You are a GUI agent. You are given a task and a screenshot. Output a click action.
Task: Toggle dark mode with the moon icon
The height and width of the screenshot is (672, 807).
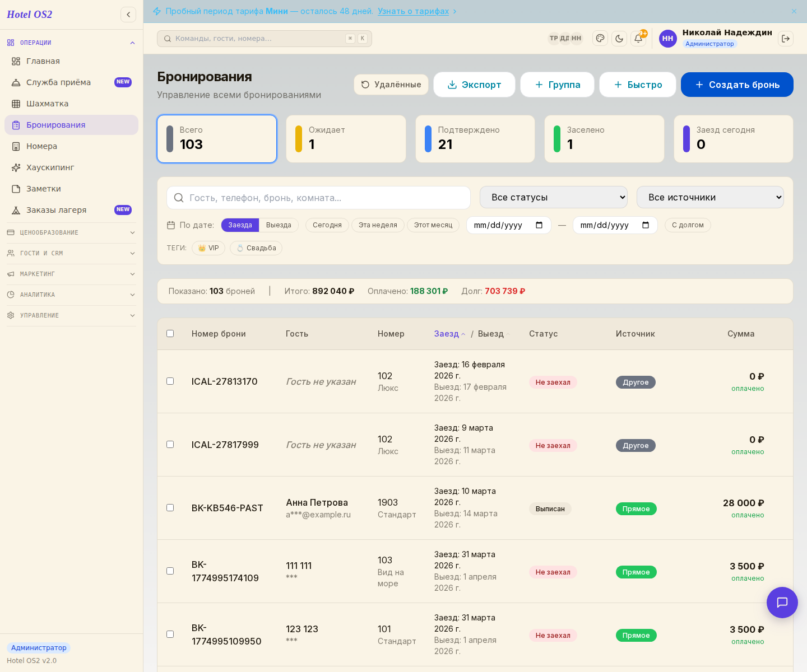pos(619,39)
